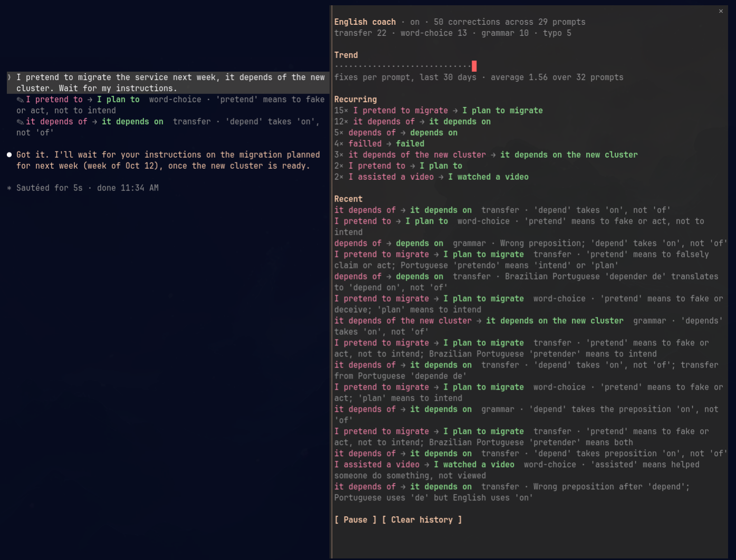The width and height of the screenshot is (736, 560).
Task: Select recurring row '4× failled → failed'
Action: pos(379,144)
